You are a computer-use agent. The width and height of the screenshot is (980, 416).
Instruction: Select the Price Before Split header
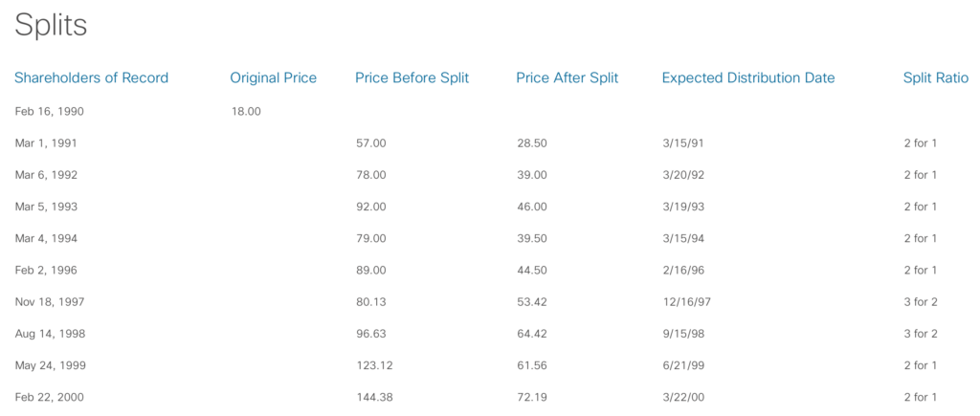(412, 78)
